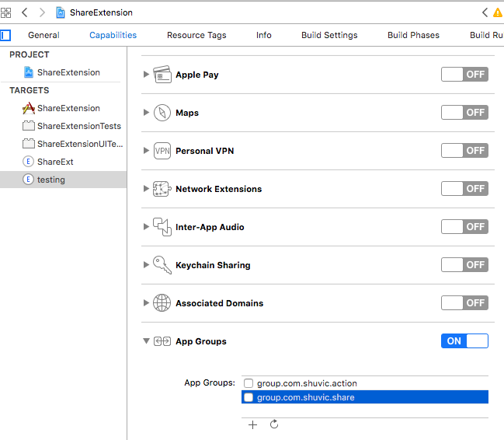The height and width of the screenshot is (440, 504).
Task: Click the refresh app groups icon
Action: tap(274, 424)
